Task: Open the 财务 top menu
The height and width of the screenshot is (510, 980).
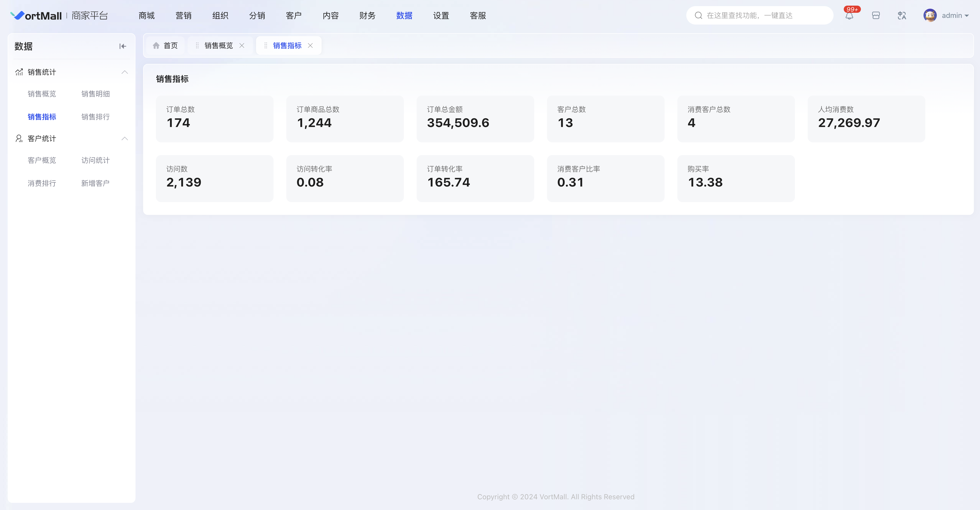Action: (367, 16)
